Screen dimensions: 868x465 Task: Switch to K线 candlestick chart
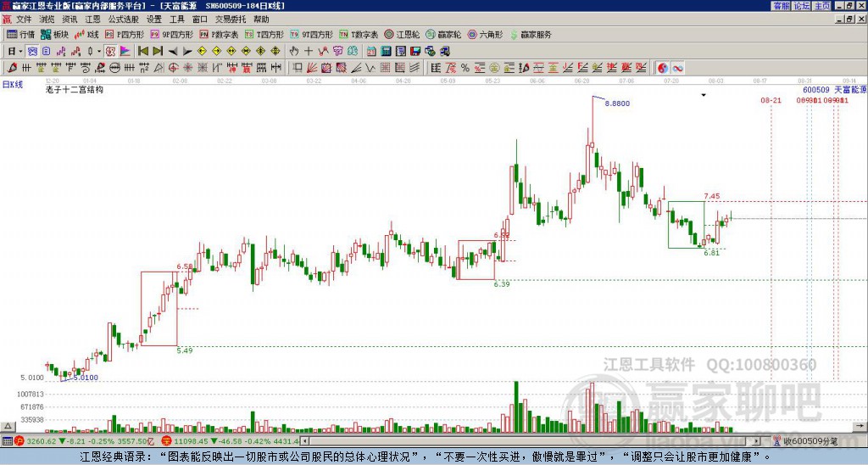coord(86,34)
